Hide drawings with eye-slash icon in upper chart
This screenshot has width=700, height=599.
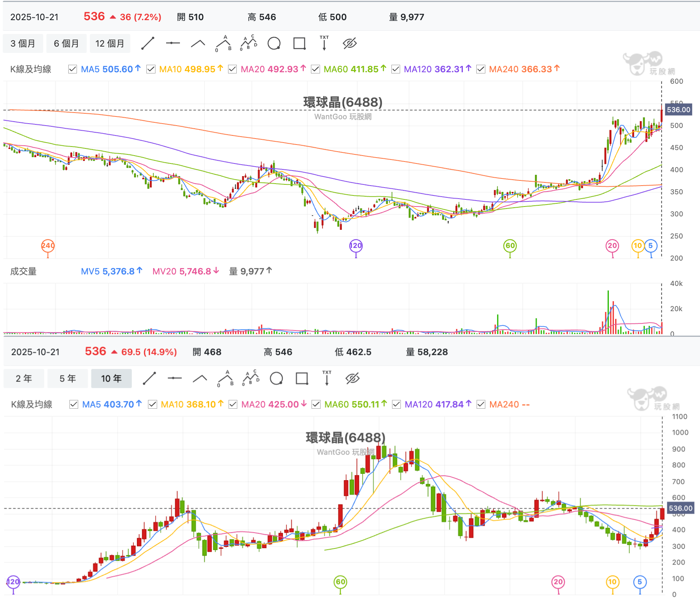tap(350, 43)
